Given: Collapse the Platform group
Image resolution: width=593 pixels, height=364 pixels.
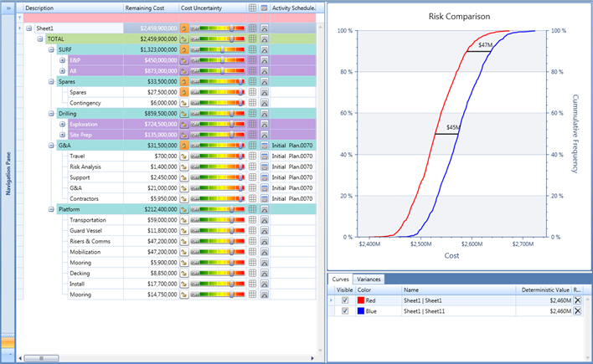Looking at the screenshot, I should point(51,209).
